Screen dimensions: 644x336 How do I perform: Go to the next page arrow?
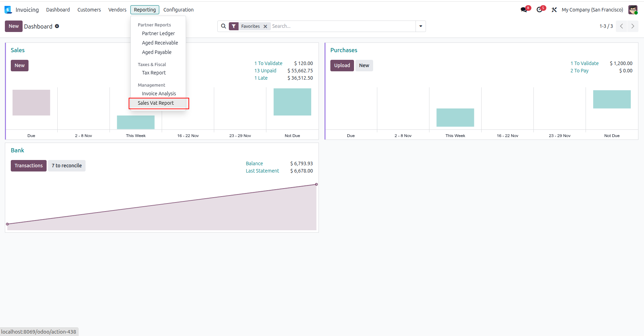tap(633, 26)
